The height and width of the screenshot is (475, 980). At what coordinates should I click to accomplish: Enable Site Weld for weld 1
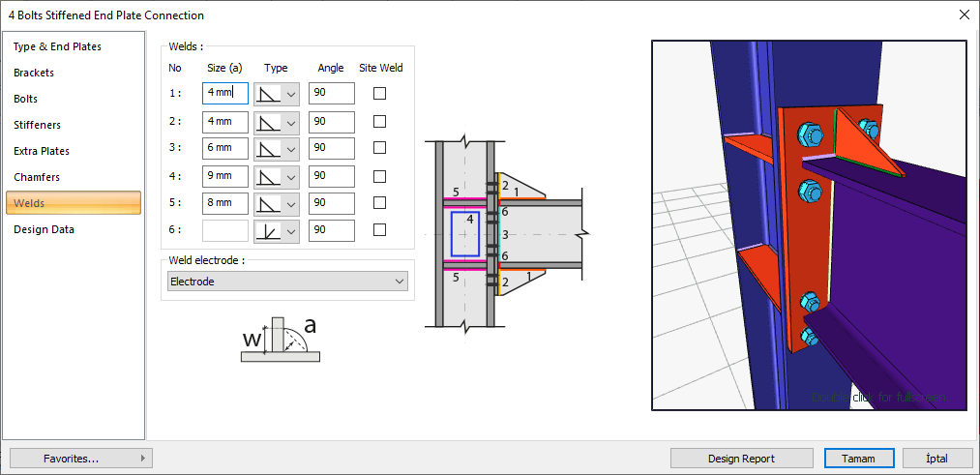(x=379, y=94)
